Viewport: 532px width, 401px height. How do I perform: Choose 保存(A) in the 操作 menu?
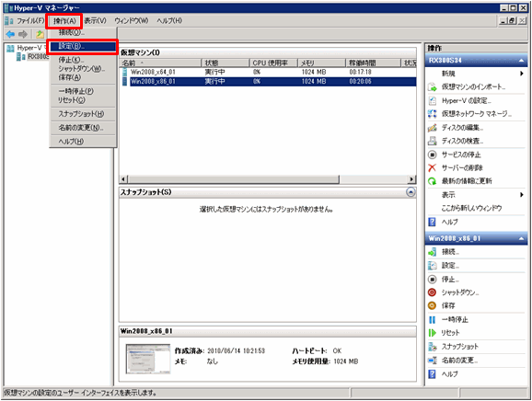pos(83,77)
